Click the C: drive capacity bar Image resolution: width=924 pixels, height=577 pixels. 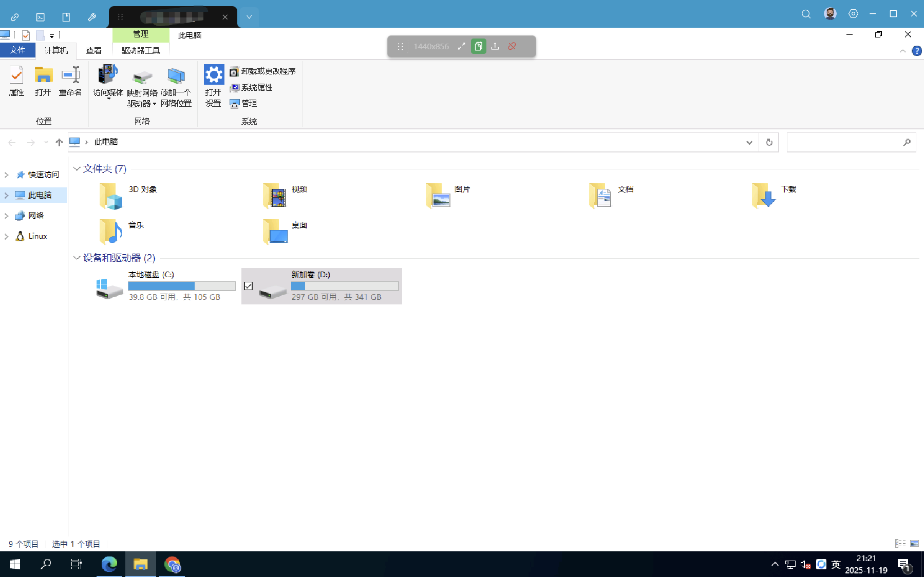181,286
